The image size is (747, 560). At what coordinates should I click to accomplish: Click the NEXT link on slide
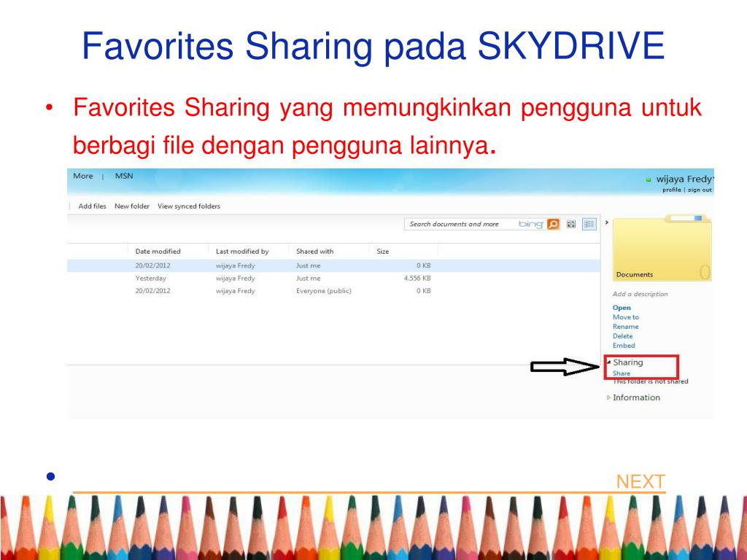click(640, 481)
